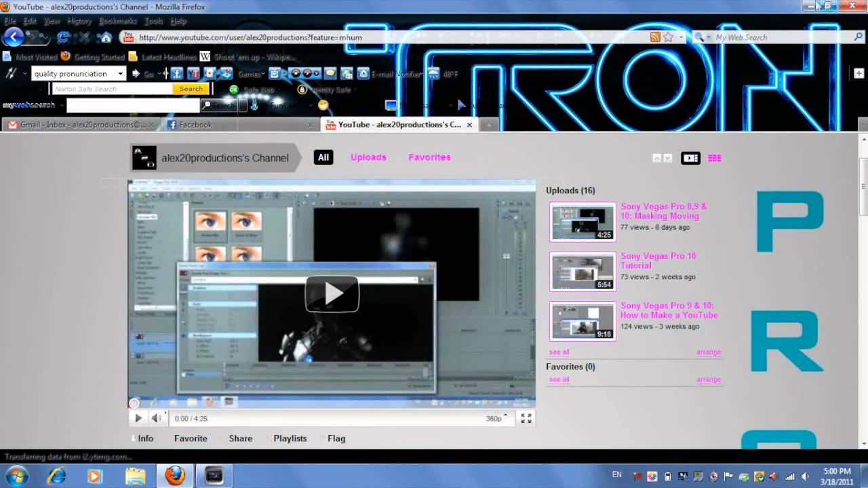Screen dimensions: 868x488
Task: Click the large play button overlay
Action: pos(332,293)
